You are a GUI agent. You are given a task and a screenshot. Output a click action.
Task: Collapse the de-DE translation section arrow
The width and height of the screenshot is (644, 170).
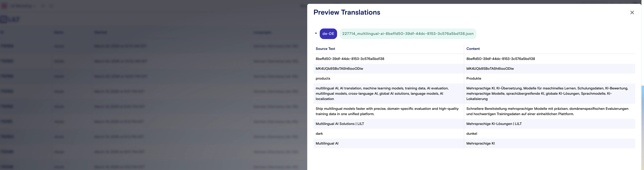(x=316, y=33)
